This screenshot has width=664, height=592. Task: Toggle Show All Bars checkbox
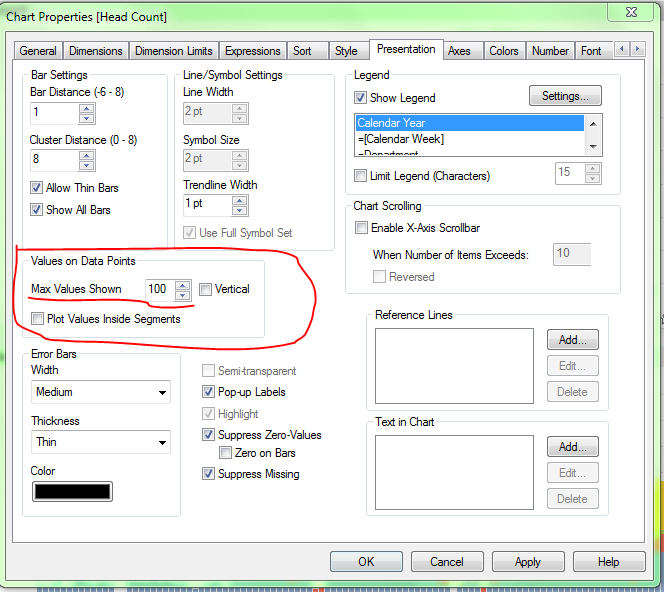point(36,210)
